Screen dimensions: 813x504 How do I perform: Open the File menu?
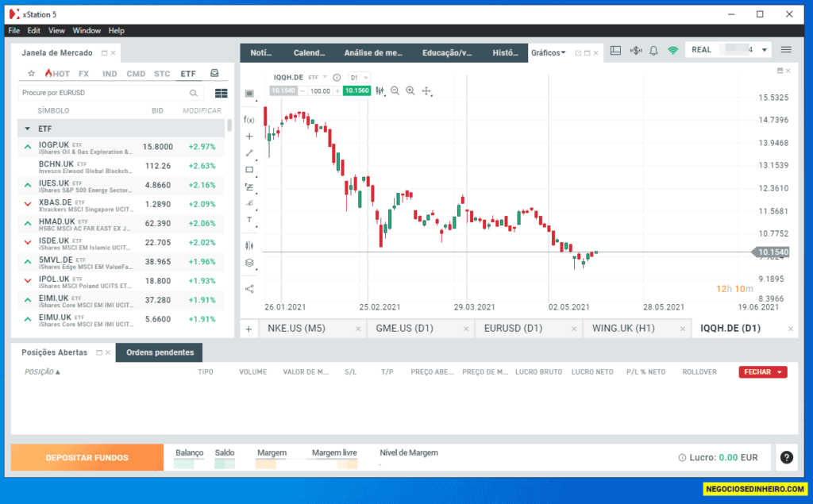pyautogui.click(x=14, y=31)
